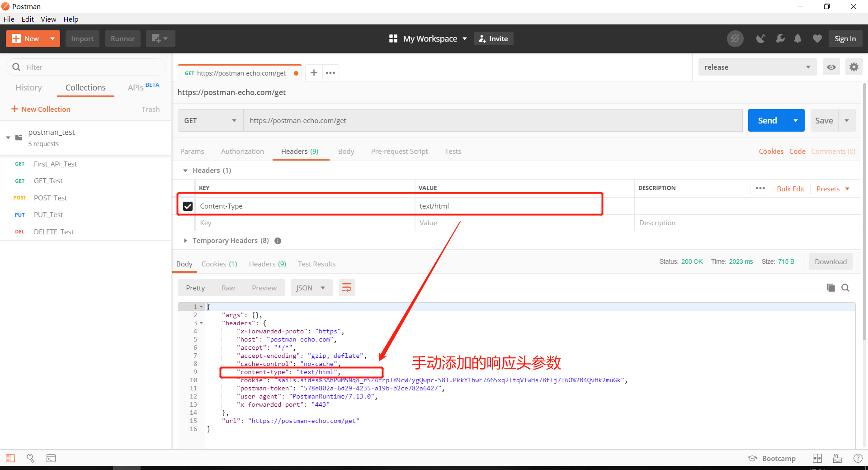This screenshot has width=868, height=470.
Task: Search the response body with magnifier icon
Action: pos(845,288)
